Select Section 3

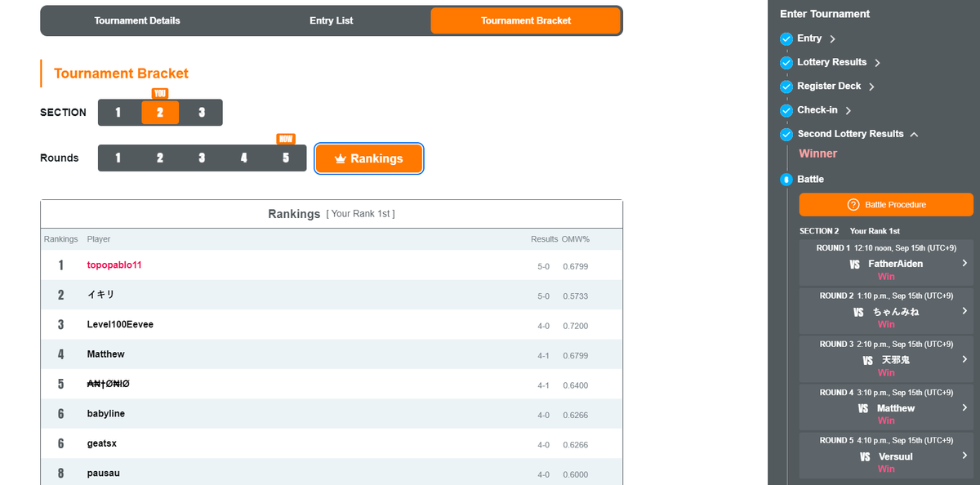tap(202, 113)
